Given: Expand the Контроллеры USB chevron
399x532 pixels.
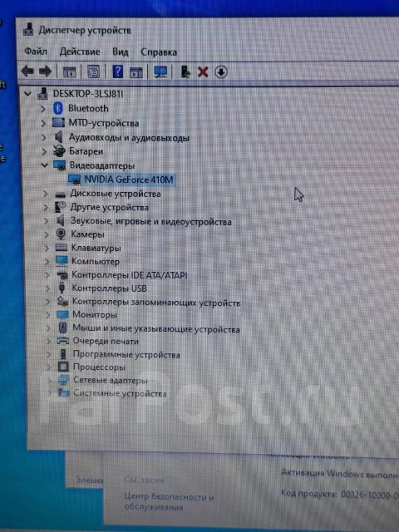Looking at the screenshot, I should point(47,288).
